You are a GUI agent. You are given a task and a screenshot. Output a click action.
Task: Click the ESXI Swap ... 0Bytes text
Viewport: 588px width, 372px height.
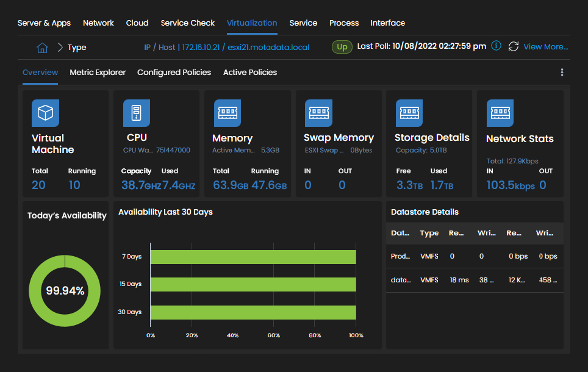coord(339,150)
